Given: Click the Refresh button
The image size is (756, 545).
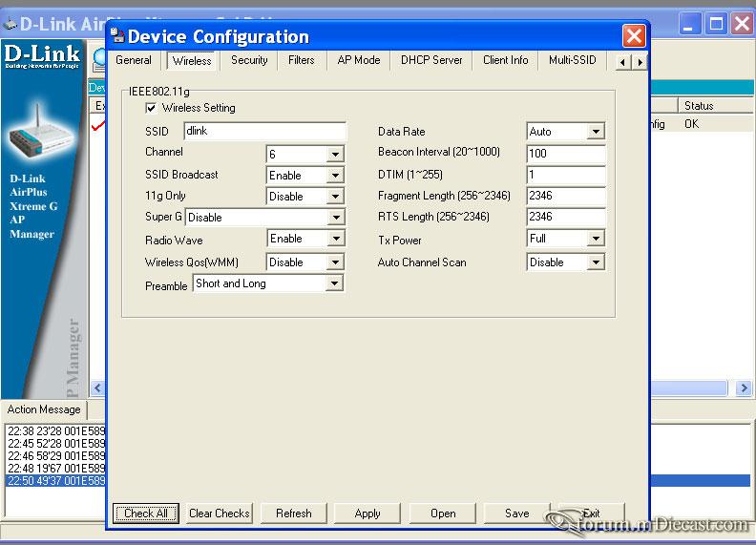Looking at the screenshot, I should (x=294, y=514).
